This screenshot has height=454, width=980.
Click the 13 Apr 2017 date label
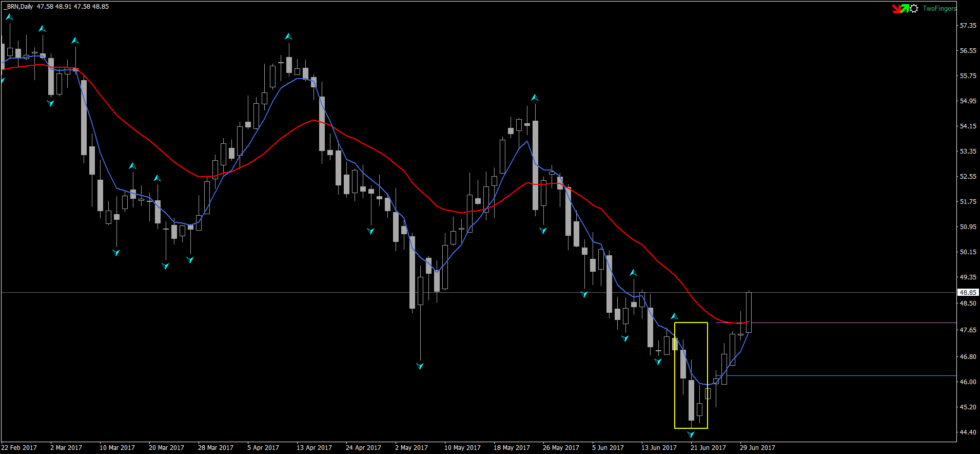click(x=314, y=447)
